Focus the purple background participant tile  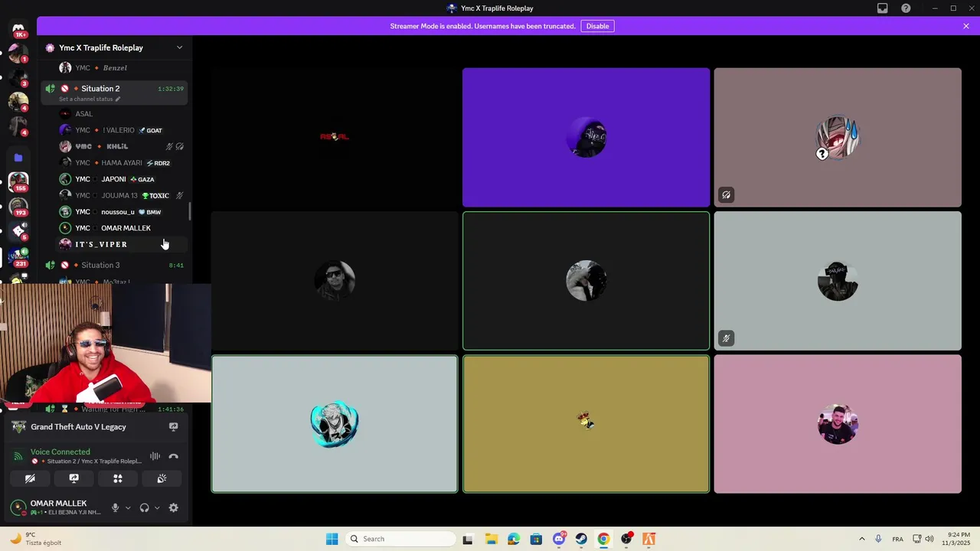(586, 137)
